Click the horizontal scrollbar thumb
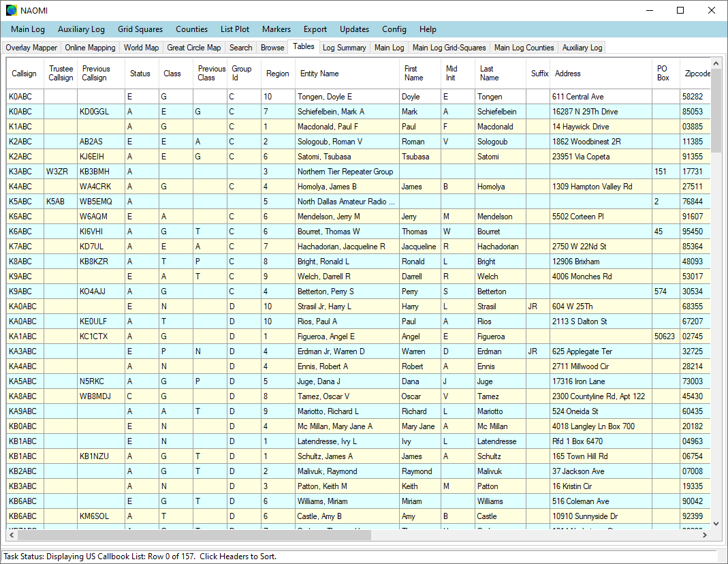Viewport: 728px width, 564px height. (194, 535)
